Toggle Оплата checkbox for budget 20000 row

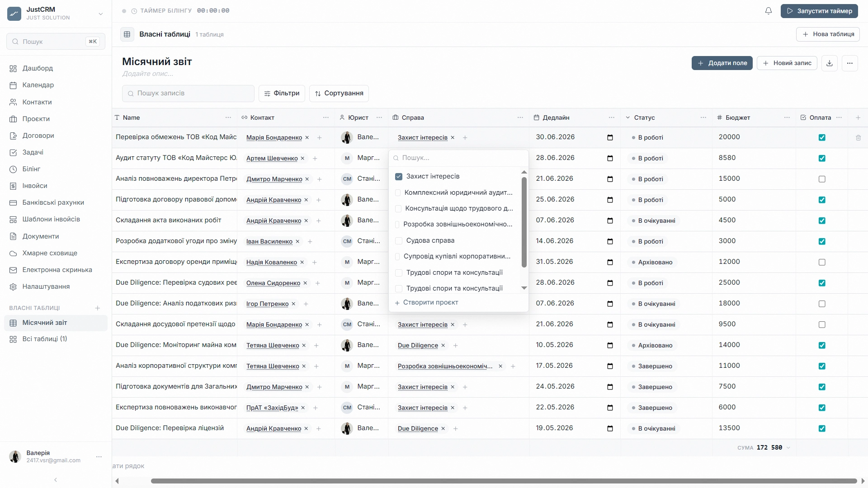point(822,137)
